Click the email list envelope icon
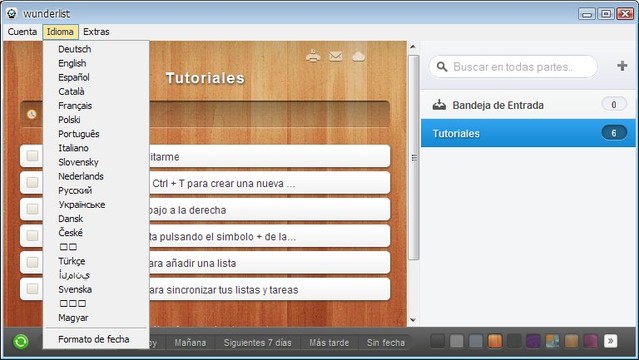Image resolution: width=639 pixels, height=360 pixels. point(336,56)
